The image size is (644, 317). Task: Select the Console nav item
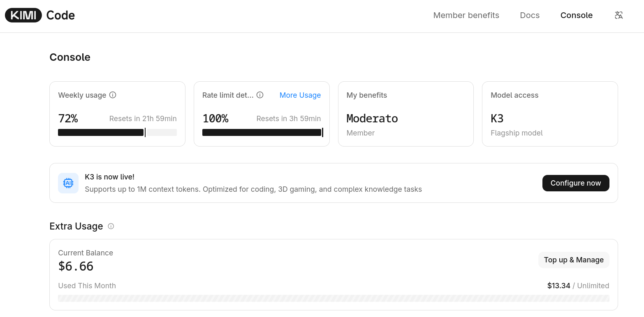(576, 15)
